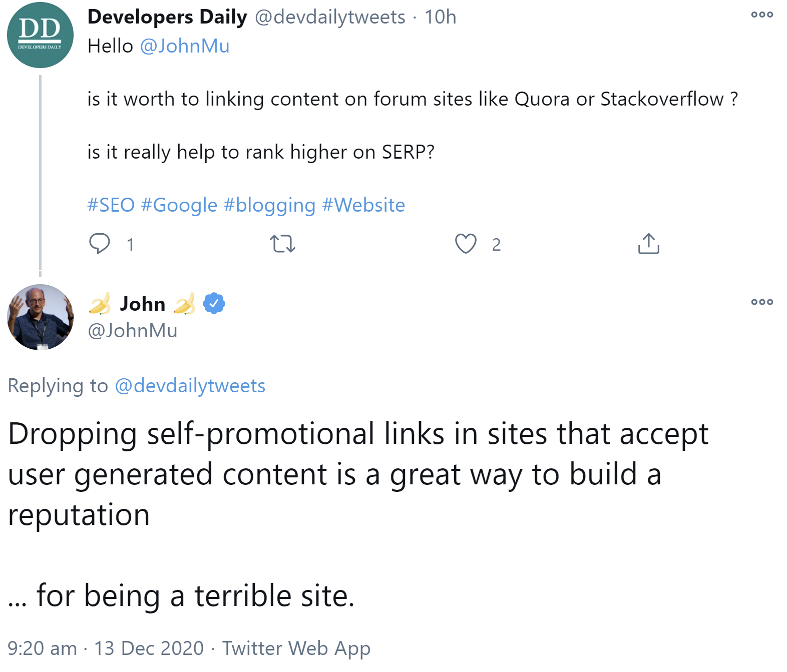The width and height of the screenshot is (787, 672).
Task: Like Developers Daily's tweet with the heart icon
Action: pos(466,244)
